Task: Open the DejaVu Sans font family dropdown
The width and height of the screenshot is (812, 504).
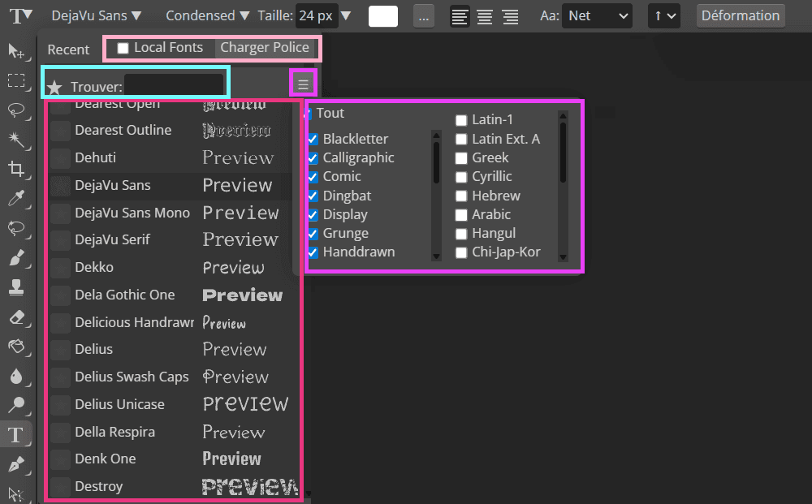Action: [97, 16]
